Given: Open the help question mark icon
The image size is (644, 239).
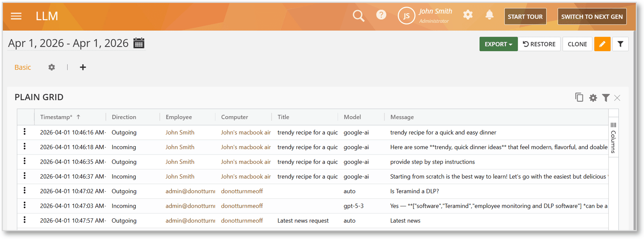Looking at the screenshot, I should click(381, 15).
